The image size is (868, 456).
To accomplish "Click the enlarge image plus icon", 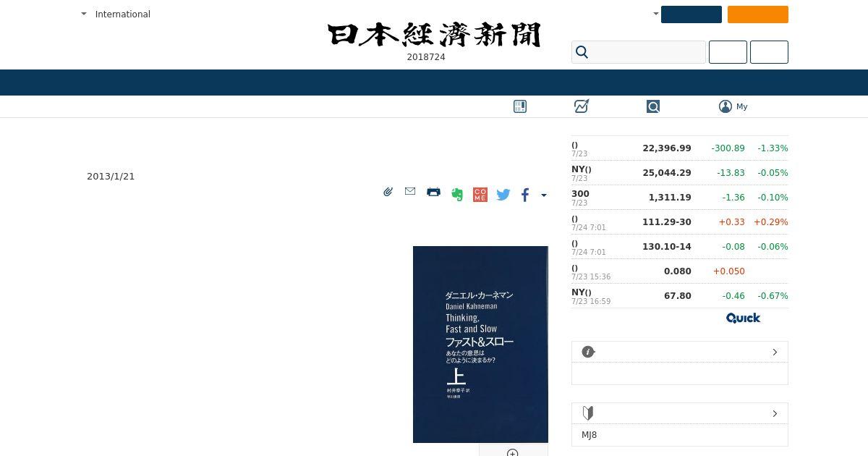I will click(513, 453).
